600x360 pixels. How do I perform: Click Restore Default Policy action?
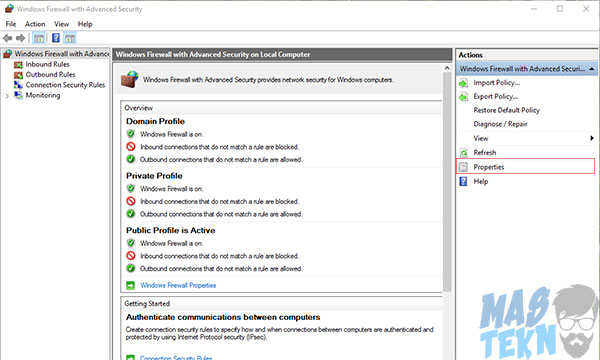(507, 110)
